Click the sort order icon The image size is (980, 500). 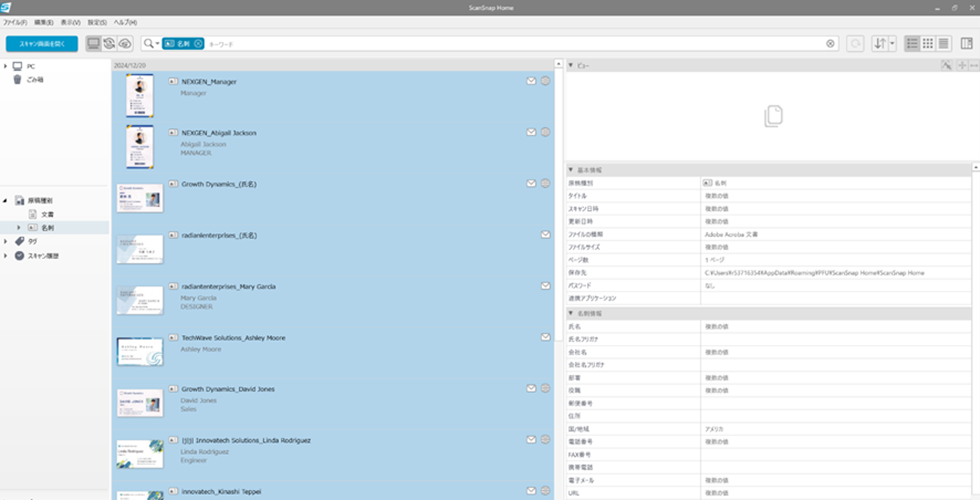point(880,44)
